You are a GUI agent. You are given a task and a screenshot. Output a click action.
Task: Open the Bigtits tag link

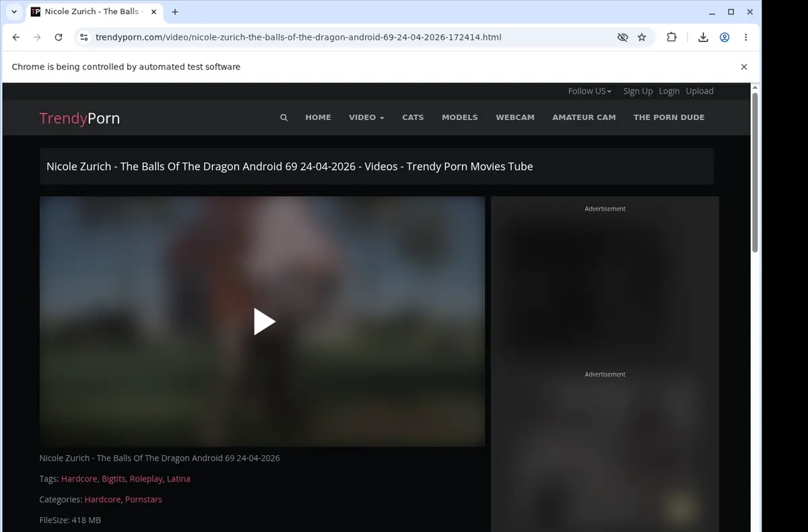pyautogui.click(x=114, y=479)
